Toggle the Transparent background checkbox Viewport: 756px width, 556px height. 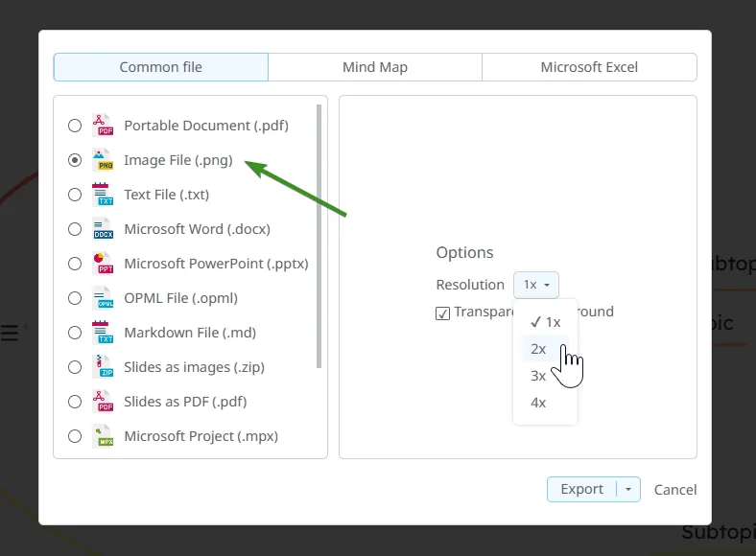click(443, 313)
